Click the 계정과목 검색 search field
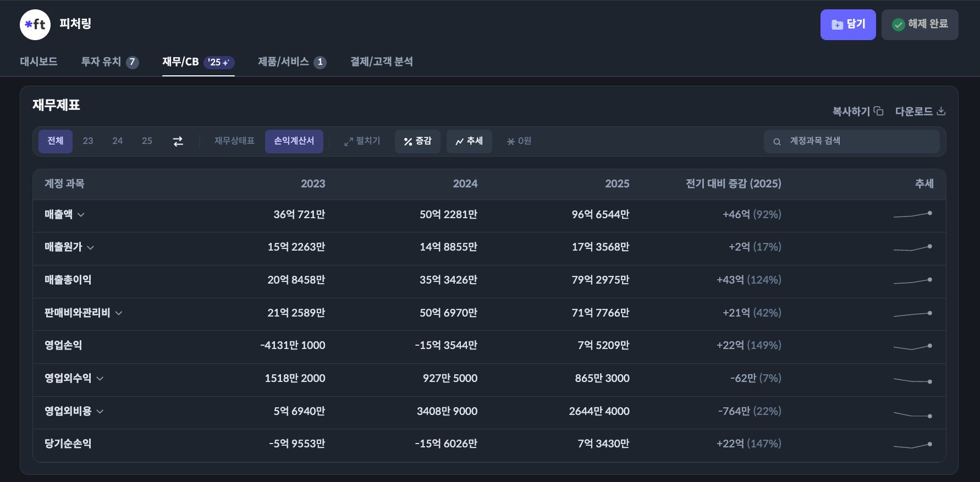 click(858, 141)
